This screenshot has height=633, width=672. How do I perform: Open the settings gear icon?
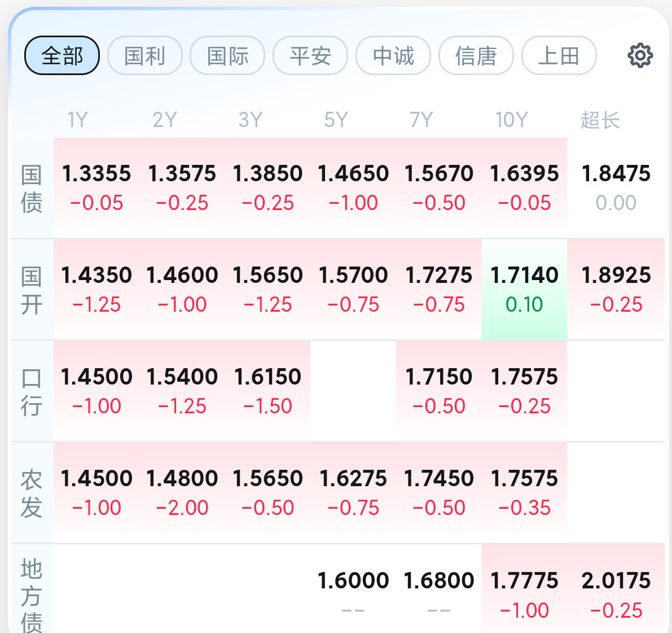(x=640, y=55)
